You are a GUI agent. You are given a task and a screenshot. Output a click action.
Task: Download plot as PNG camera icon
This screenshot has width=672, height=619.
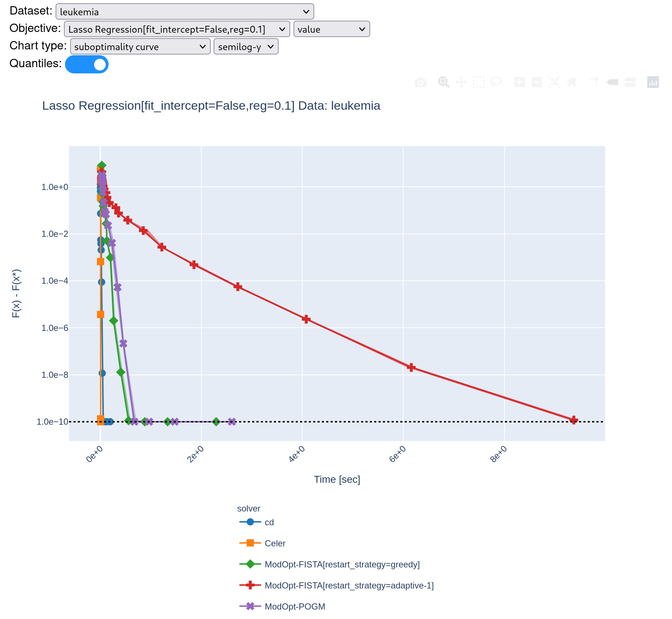coord(421,82)
